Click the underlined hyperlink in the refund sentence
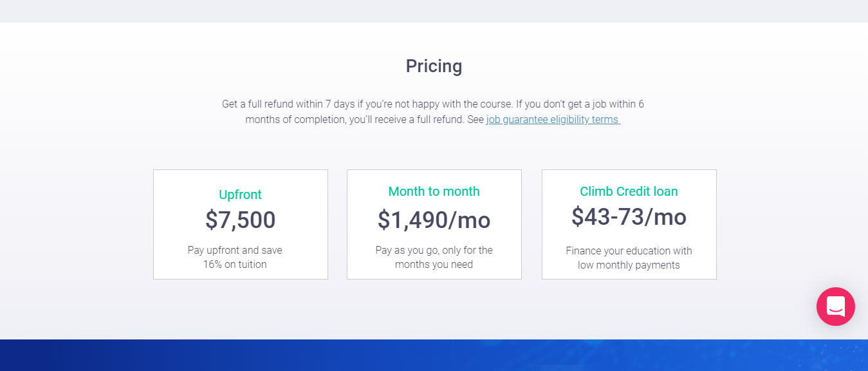Screen dimensions: 868x371 pos(552,119)
